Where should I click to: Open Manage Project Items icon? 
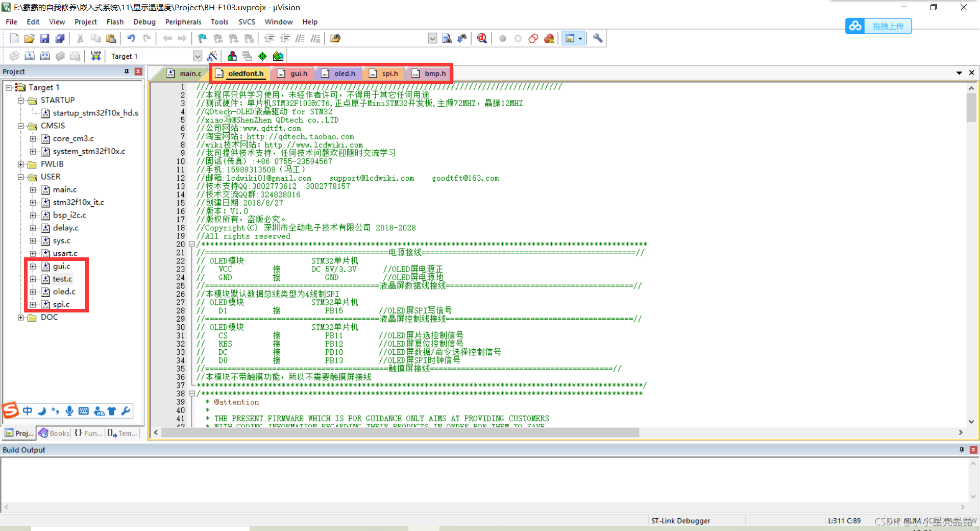232,56
